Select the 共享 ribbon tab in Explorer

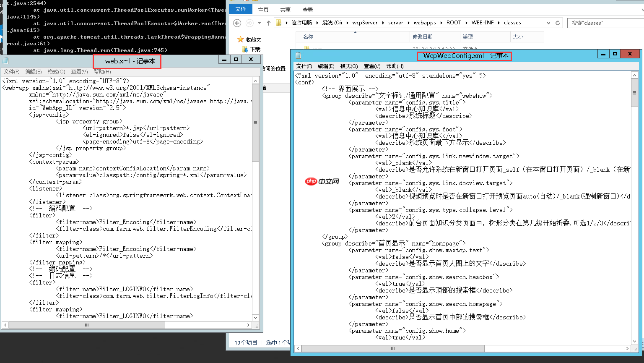(x=285, y=10)
